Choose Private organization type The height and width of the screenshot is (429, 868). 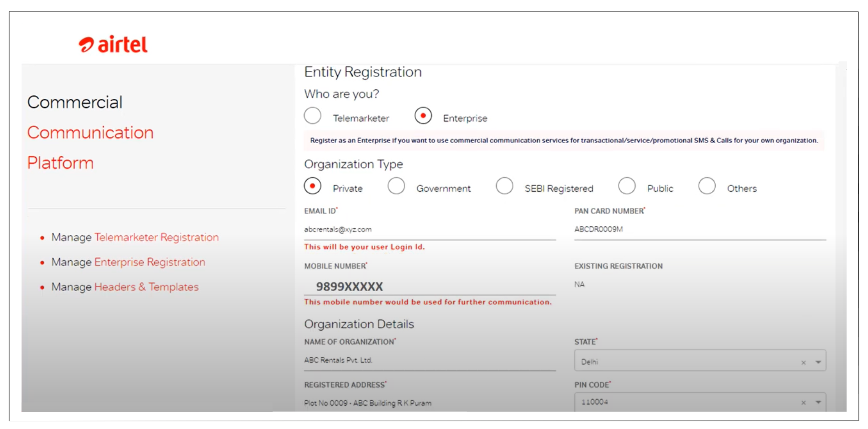click(x=312, y=186)
